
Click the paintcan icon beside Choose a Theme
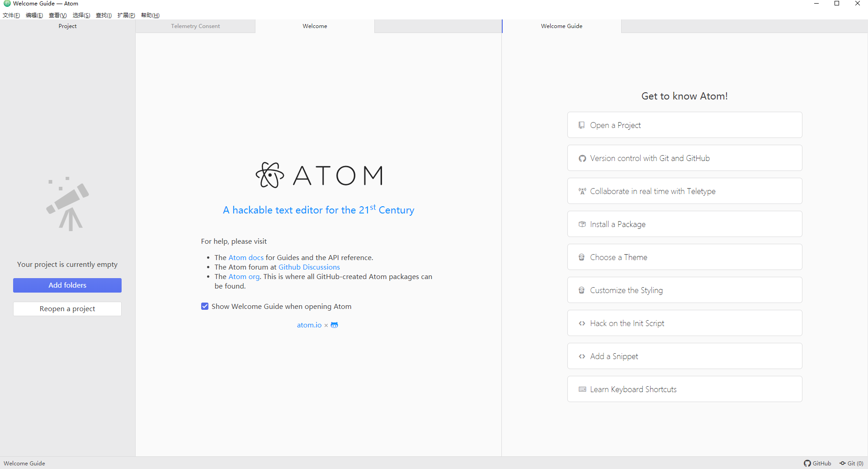[582, 257]
